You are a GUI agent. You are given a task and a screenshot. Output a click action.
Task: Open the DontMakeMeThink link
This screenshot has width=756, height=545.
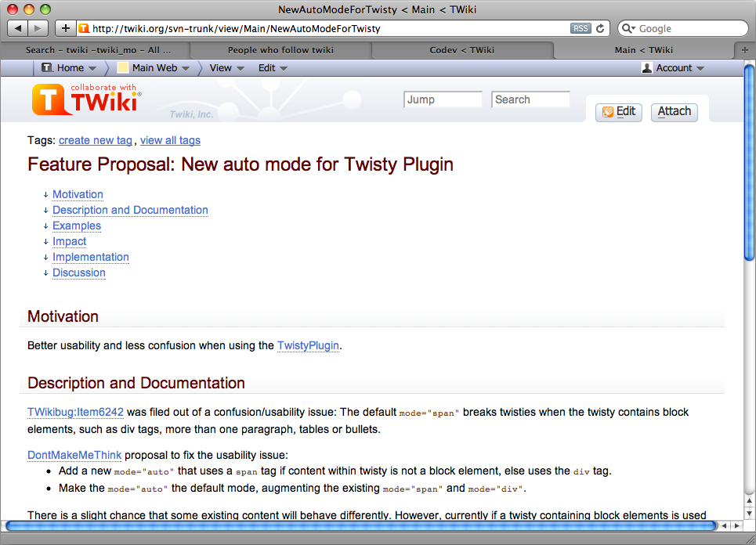(x=74, y=455)
